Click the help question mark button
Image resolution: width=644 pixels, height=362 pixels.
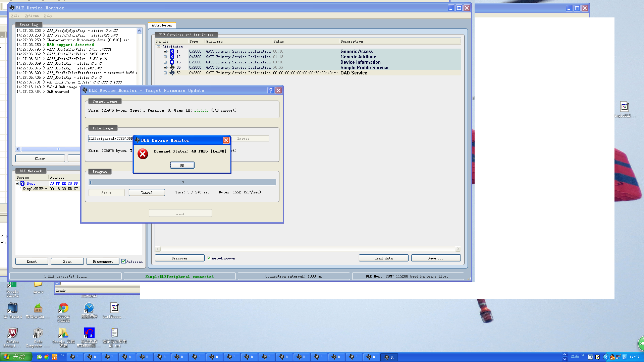tap(271, 90)
